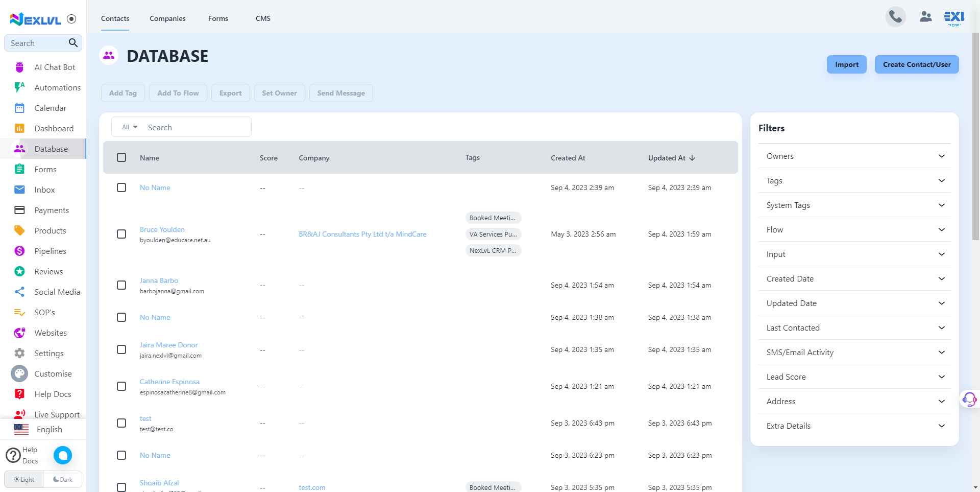Image resolution: width=980 pixels, height=492 pixels.
Task: Expand the Flow filter
Action: pos(854,229)
